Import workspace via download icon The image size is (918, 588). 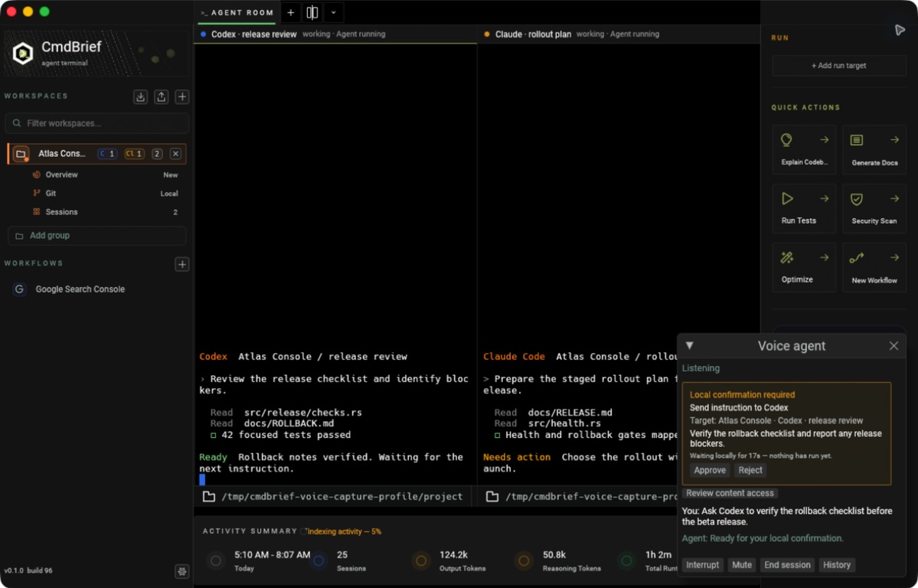[x=141, y=97]
